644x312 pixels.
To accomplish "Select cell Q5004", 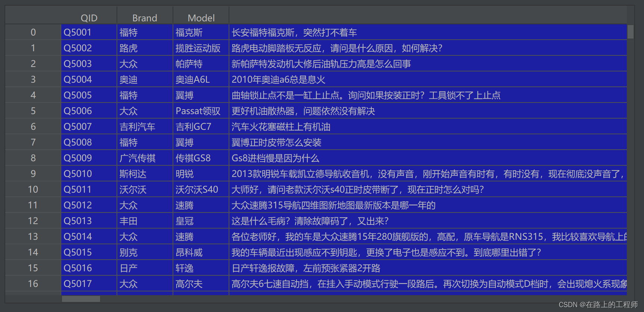I will tap(89, 80).
